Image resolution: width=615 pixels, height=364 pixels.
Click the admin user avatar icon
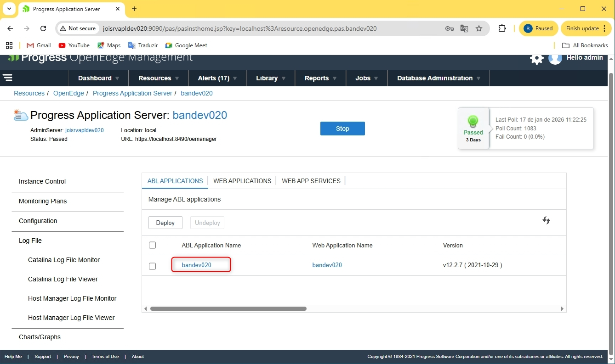(x=555, y=58)
